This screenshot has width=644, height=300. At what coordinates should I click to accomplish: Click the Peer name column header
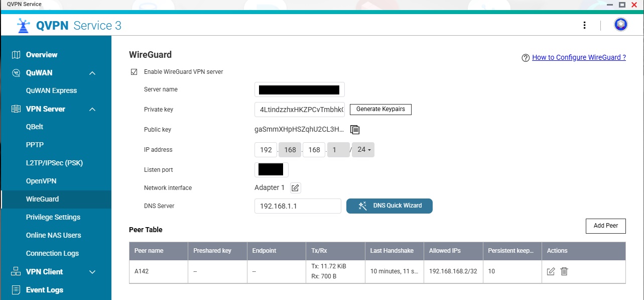coord(159,251)
